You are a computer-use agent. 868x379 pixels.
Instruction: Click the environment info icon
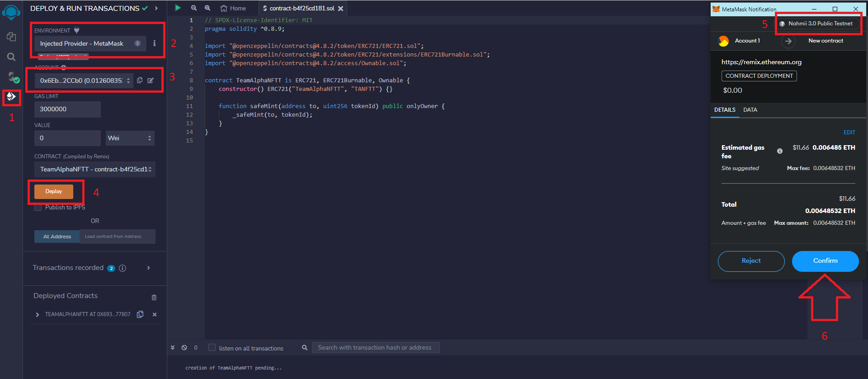[154, 43]
